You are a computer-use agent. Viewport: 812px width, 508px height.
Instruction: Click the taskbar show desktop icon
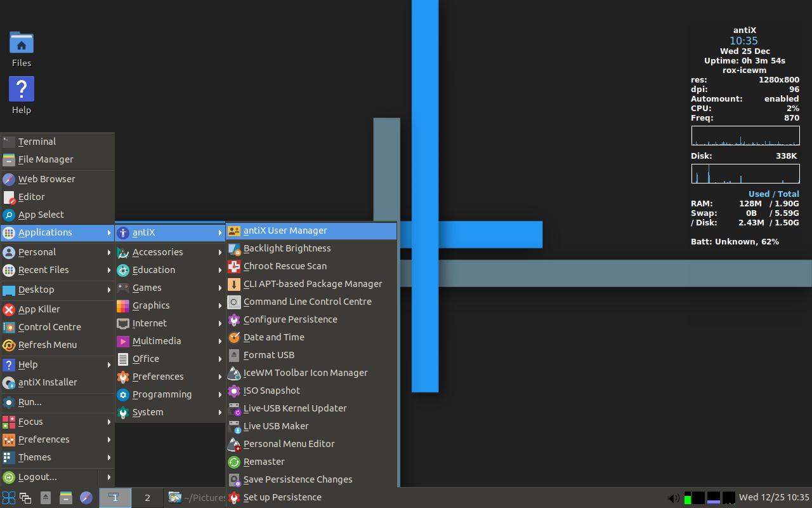coord(25,498)
